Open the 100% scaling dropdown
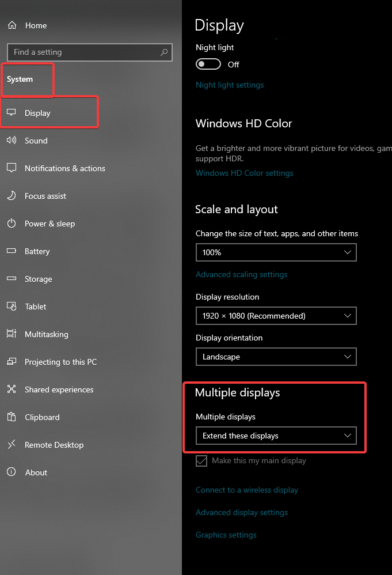Image resolution: width=392 pixels, height=575 pixels. pos(276,252)
